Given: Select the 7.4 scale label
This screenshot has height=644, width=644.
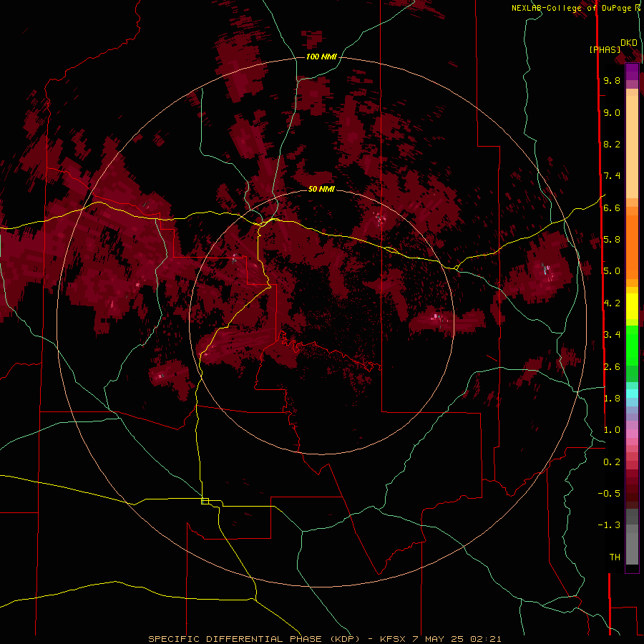Looking at the screenshot, I should tap(612, 176).
